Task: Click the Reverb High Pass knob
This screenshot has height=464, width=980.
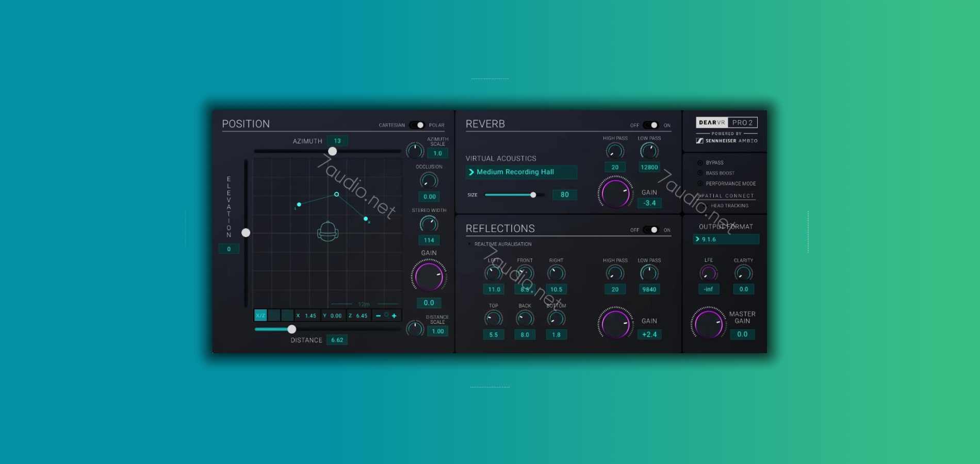Action: tap(615, 151)
